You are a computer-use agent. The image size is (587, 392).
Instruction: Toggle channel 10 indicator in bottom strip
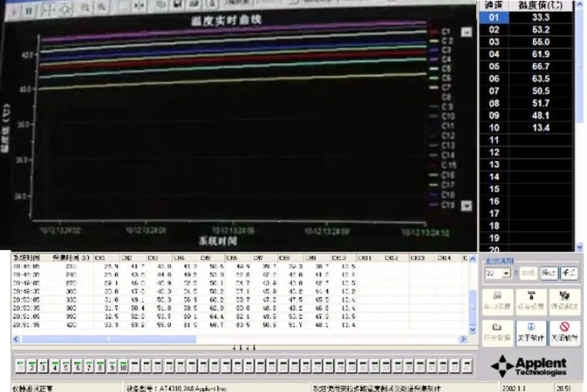123,366
